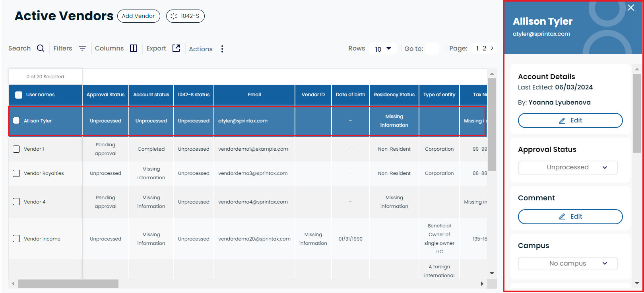644x293 pixels.
Task: Click the 1042-S button
Action: (185, 16)
